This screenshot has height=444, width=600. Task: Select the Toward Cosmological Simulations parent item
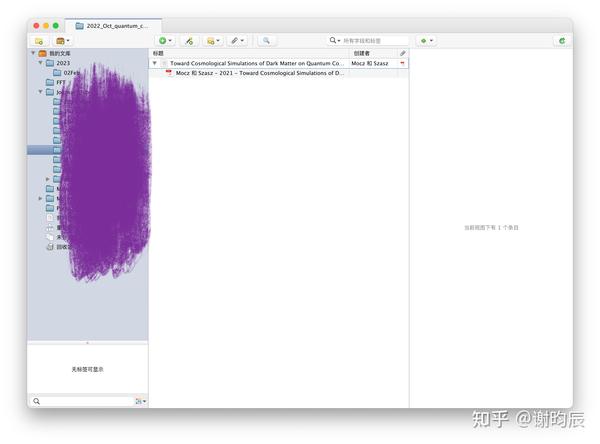coord(279,63)
